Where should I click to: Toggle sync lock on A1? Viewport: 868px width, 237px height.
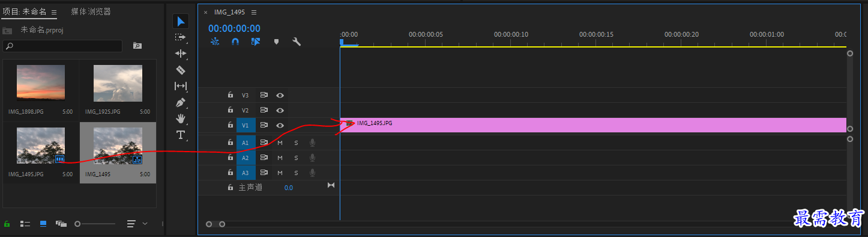264,143
